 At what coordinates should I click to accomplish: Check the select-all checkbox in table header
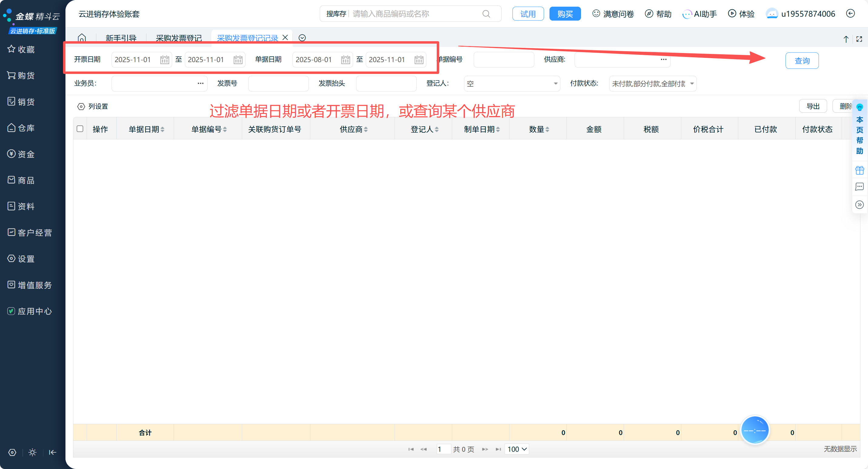[80, 129]
